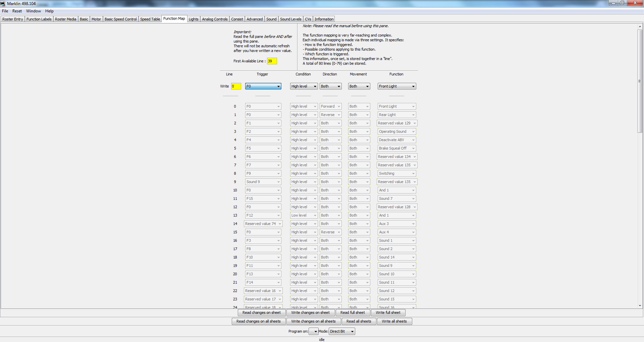Expand the Condition dropdown in Write row
Image resolution: width=644 pixels, height=342 pixels.
coord(304,86)
